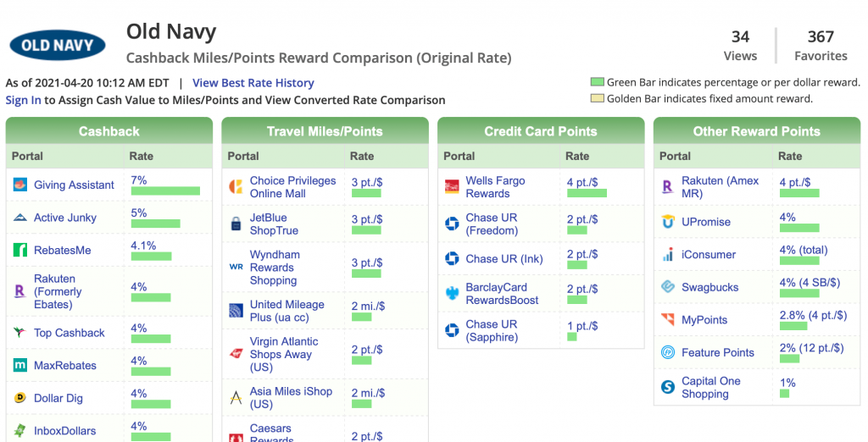
Task: Open the Choice Privileges Online Mall link
Action: [x=292, y=187]
